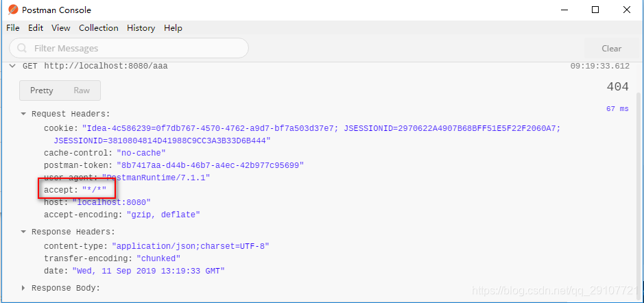Click the 67 ms response time
Viewport: 644px width, 303px height.
617,109
